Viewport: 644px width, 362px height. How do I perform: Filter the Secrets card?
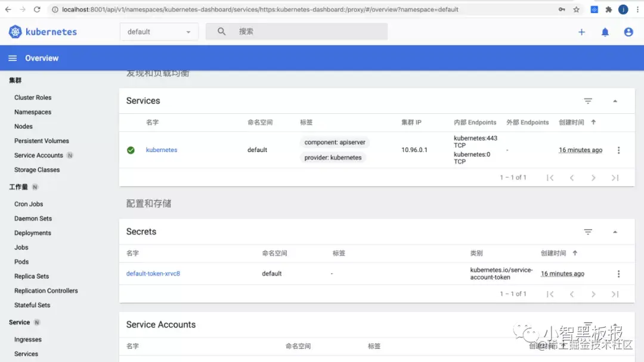(x=588, y=232)
